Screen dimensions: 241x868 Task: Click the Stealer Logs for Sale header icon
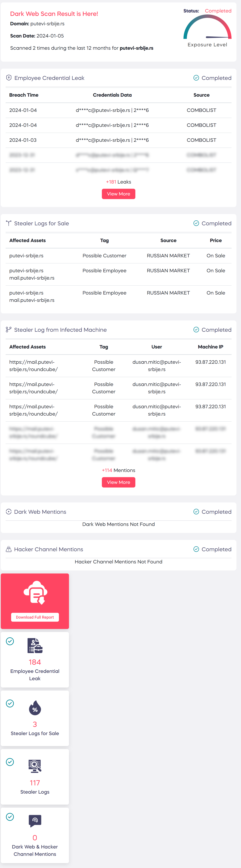(9, 223)
